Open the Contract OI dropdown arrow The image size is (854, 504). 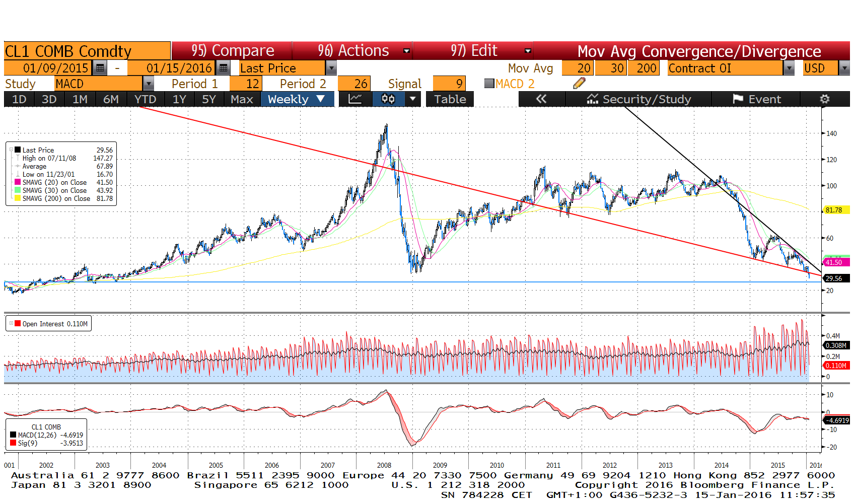click(789, 67)
